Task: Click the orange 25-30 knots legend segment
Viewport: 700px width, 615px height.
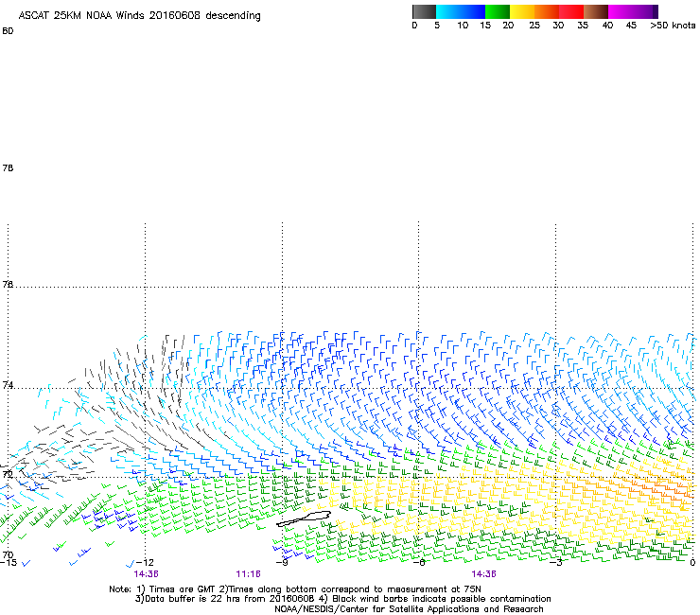Action: point(547,11)
